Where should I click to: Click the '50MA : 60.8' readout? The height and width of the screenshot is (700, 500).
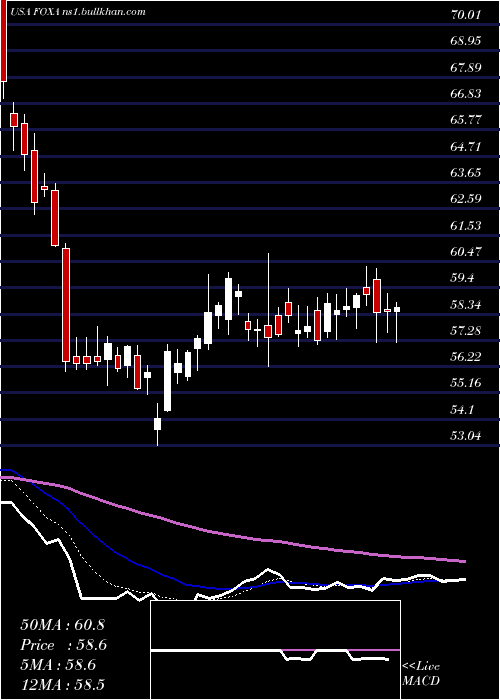pos(63,625)
